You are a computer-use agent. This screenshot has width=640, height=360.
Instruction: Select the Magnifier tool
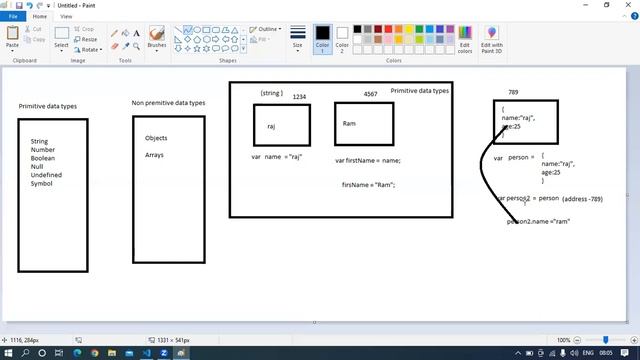[x=137, y=46]
